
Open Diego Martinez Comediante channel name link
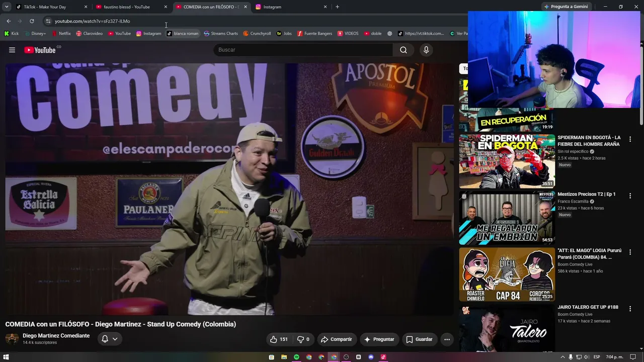click(x=56, y=336)
